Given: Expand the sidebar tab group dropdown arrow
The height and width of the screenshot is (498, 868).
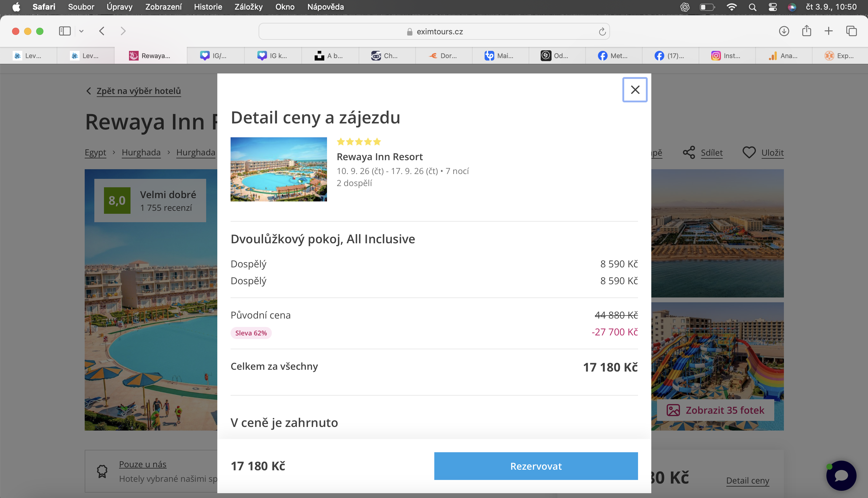Looking at the screenshot, I should tap(81, 31).
